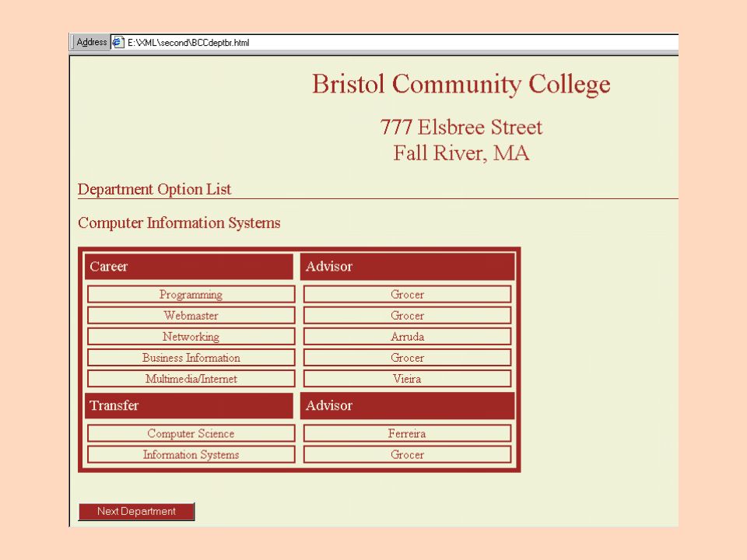
Task: Click the Bristol Community College title
Action: 461,84
